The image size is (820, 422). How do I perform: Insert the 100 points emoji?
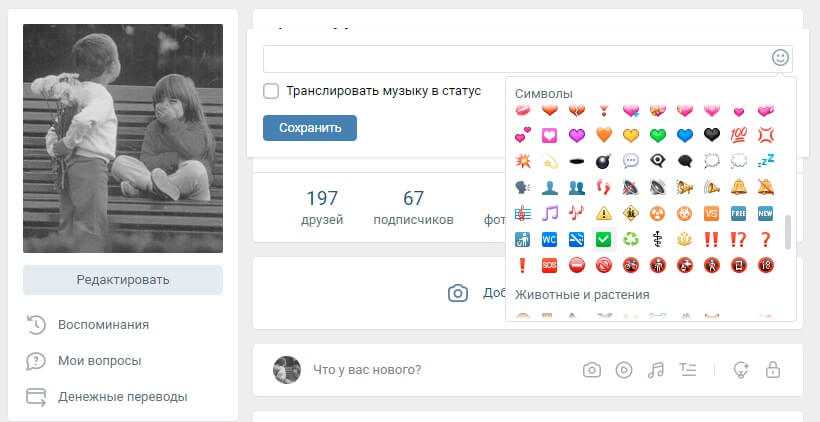click(x=738, y=135)
